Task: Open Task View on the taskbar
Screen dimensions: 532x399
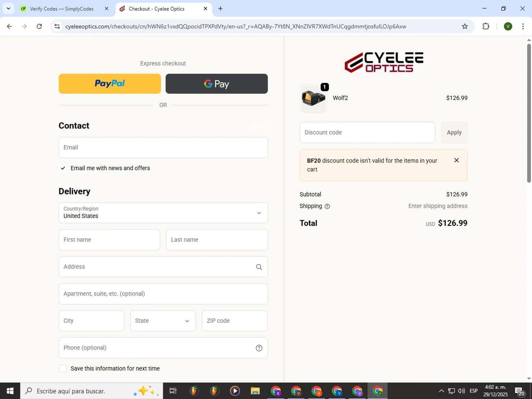Action: point(173,391)
